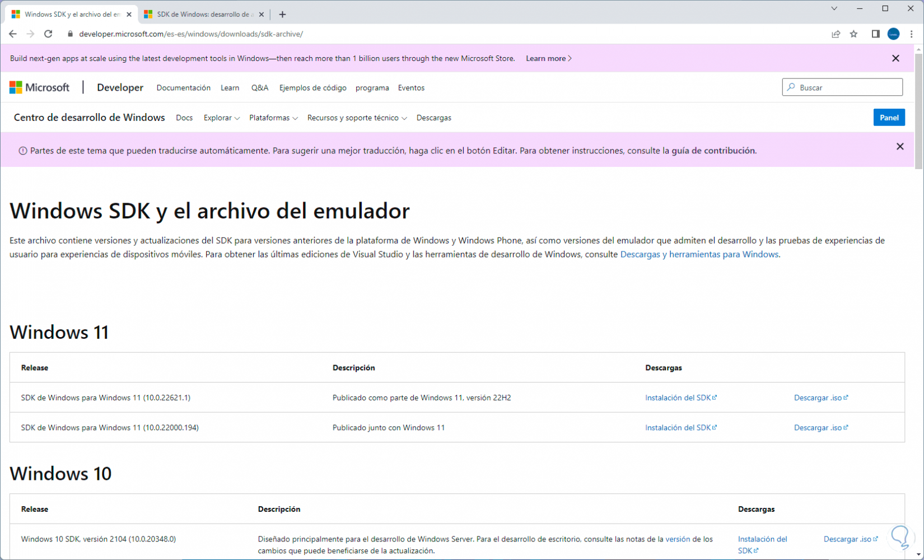Click the page title 'Windows SDK y el archivo del emulador'

click(209, 211)
